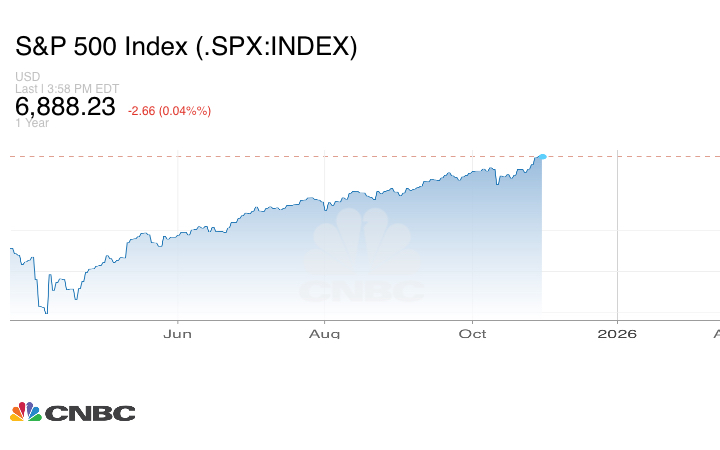The image size is (720, 450).
Task: Click the CNBC peacock logo icon at bottom left
Action: coord(26,412)
